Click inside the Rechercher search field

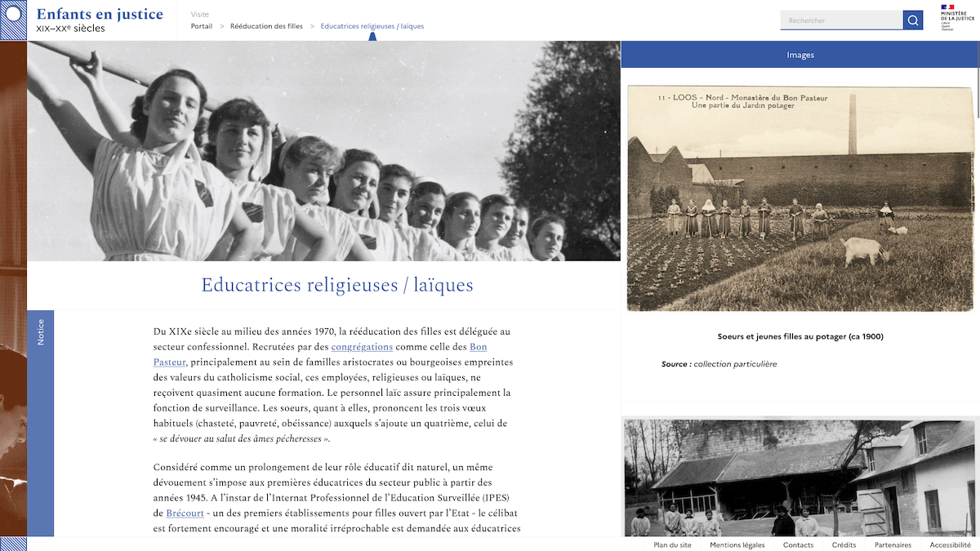(x=840, y=20)
